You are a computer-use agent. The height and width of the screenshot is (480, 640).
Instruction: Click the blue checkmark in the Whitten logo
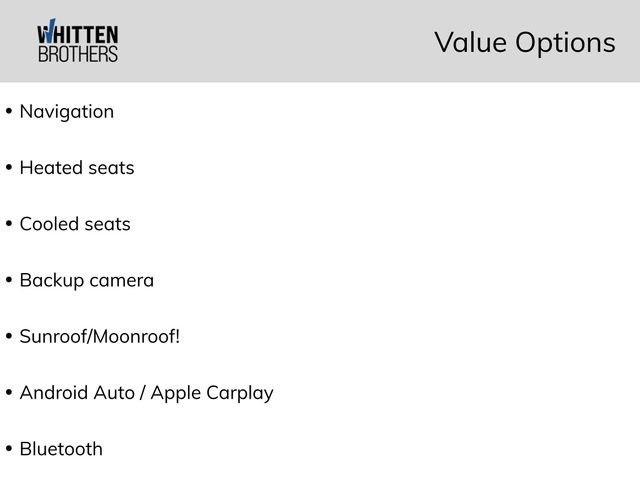45,31
